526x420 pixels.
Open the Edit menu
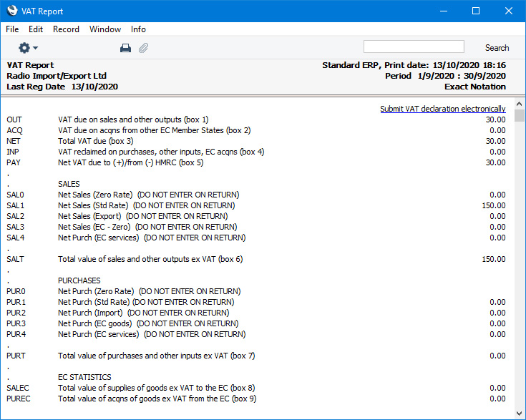(36, 29)
